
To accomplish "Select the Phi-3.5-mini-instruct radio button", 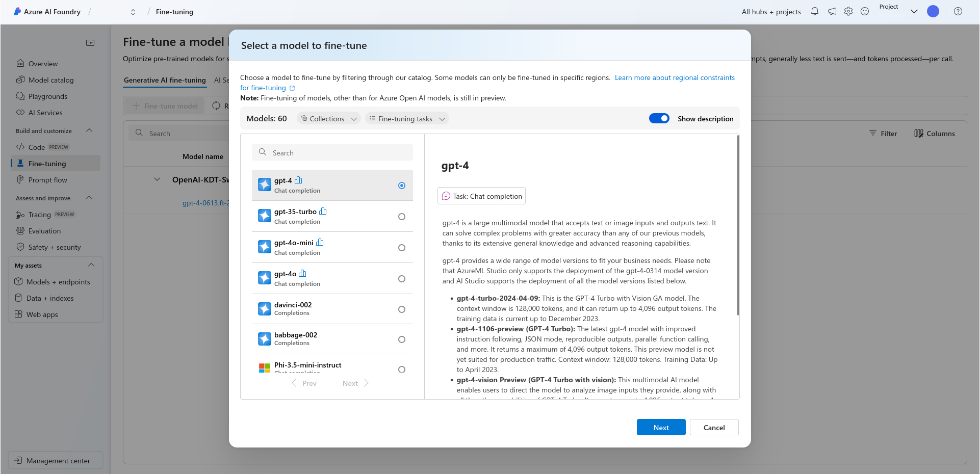I will (402, 370).
